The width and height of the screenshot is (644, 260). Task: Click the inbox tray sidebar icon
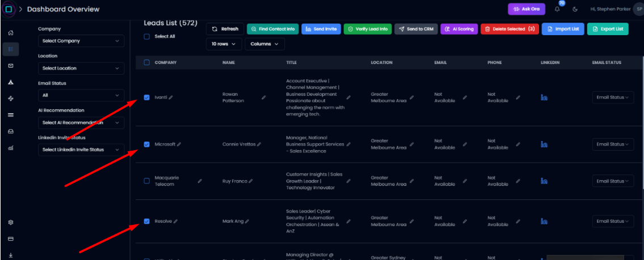click(x=11, y=131)
